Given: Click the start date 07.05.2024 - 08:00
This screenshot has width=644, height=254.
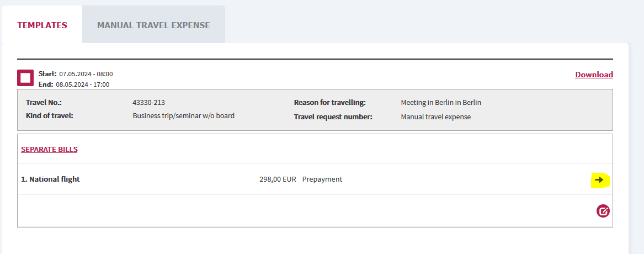Looking at the screenshot, I should coord(86,74).
